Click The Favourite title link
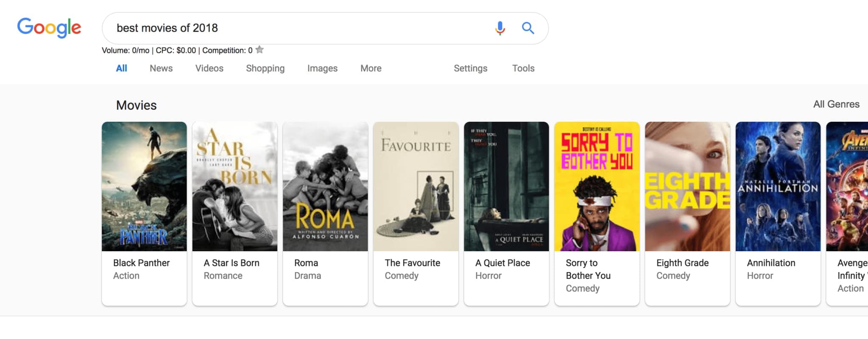 (413, 263)
